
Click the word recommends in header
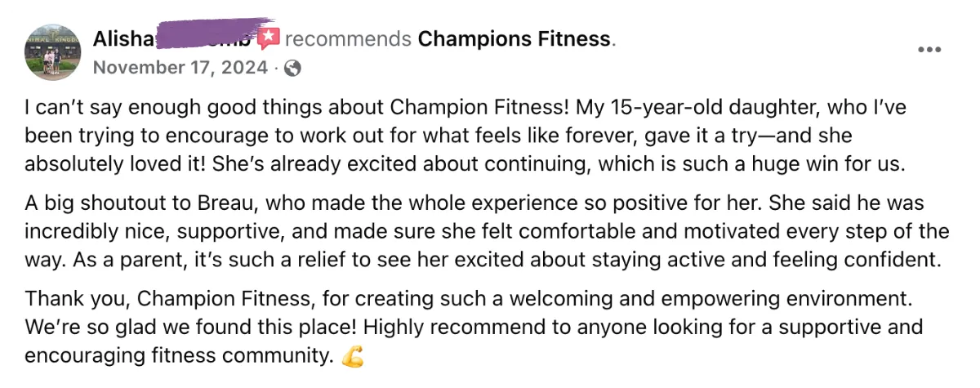348,38
